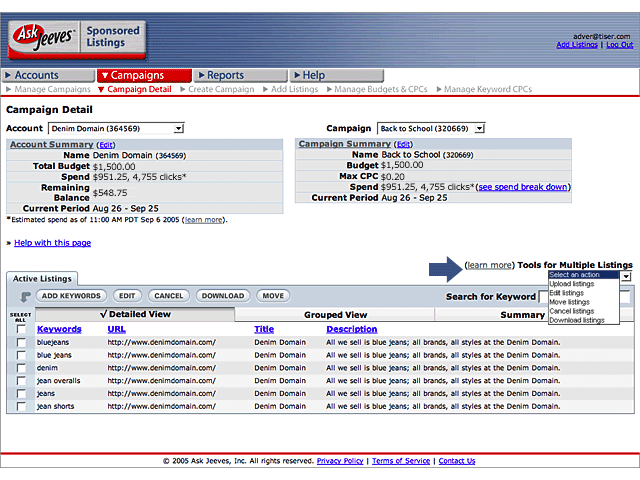This screenshot has height=480, width=640.
Task: Select the jean shorts row checkbox
Action: tap(21, 406)
